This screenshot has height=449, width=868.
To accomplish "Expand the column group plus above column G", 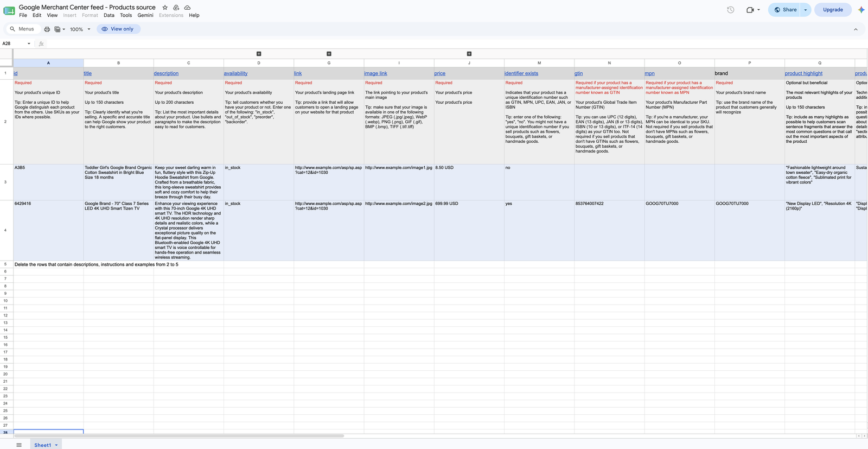I will (x=329, y=54).
